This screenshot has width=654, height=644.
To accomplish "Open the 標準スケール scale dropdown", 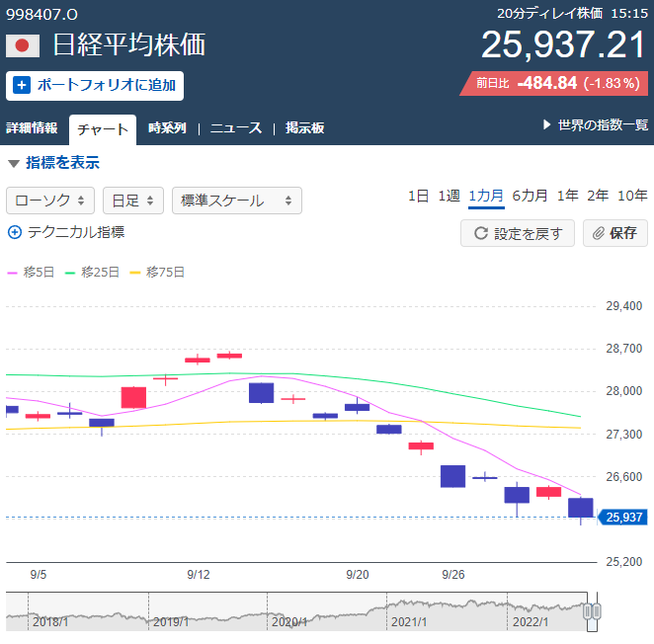I will (x=237, y=201).
